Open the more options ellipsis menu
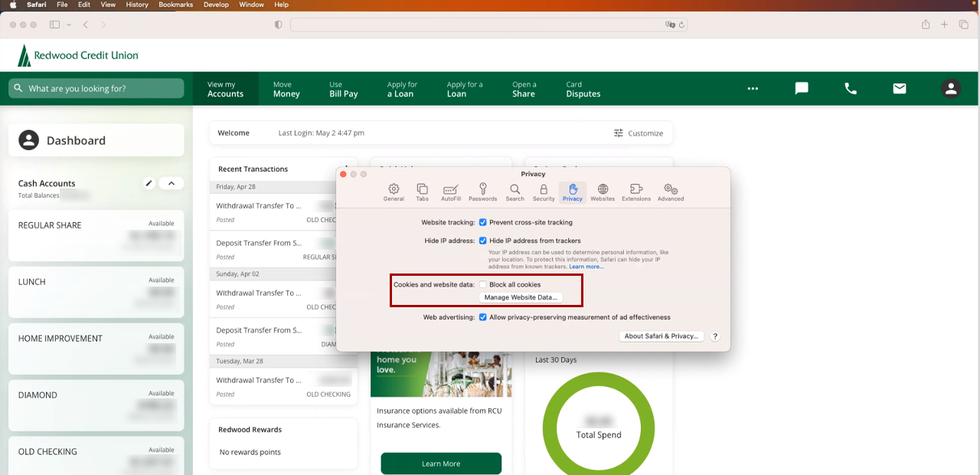Viewport: 980px width, 475px height. (753, 88)
